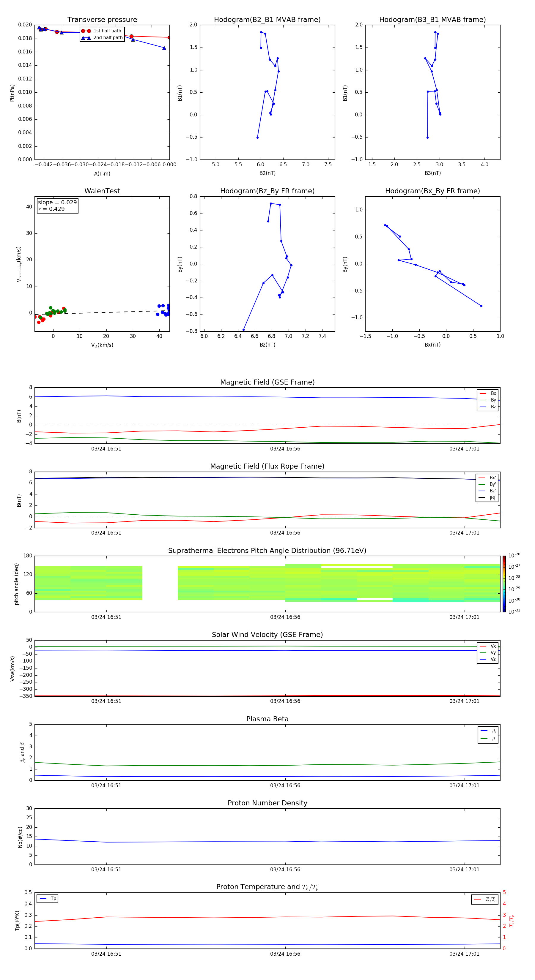This screenshot has height=980, width=535.
Task: Select the Suprathermal Electrons Pitch Angle Distribution title
Action: click(267, 551)
